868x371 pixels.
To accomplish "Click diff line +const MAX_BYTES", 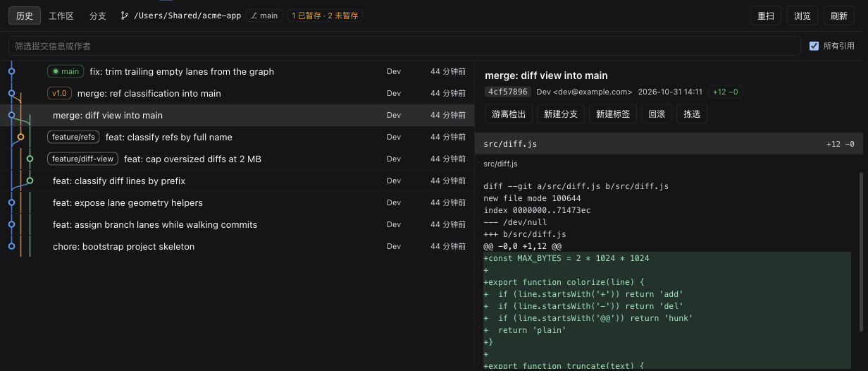I will 667,258.
